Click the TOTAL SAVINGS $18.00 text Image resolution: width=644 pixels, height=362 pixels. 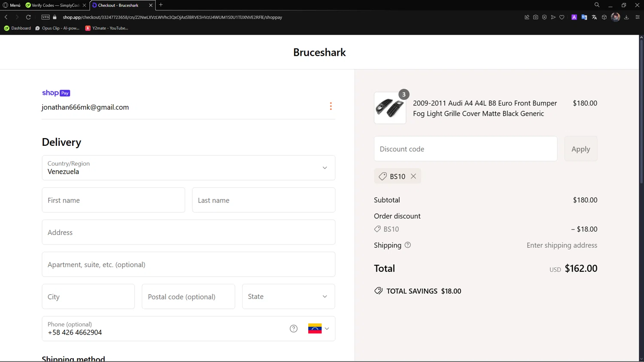(x=424, y=291)
